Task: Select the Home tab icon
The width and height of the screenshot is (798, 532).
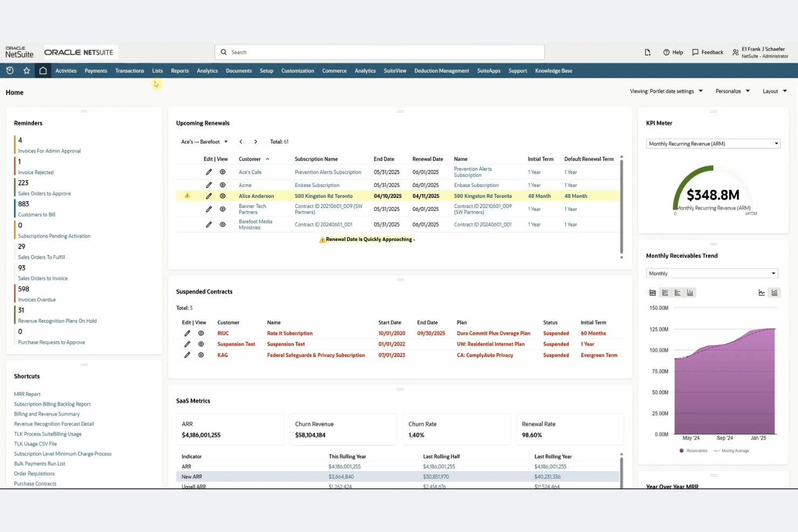Action: click(x=43, y=70)
